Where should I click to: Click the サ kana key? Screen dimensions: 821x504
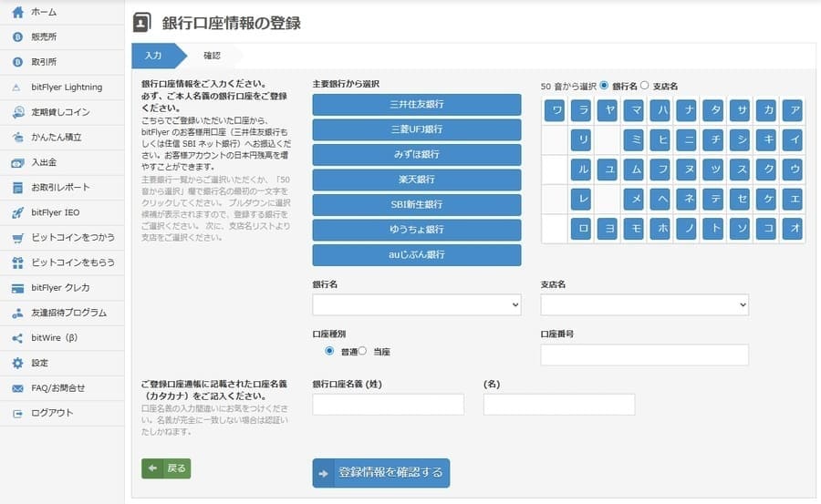[x=740, y=110]
